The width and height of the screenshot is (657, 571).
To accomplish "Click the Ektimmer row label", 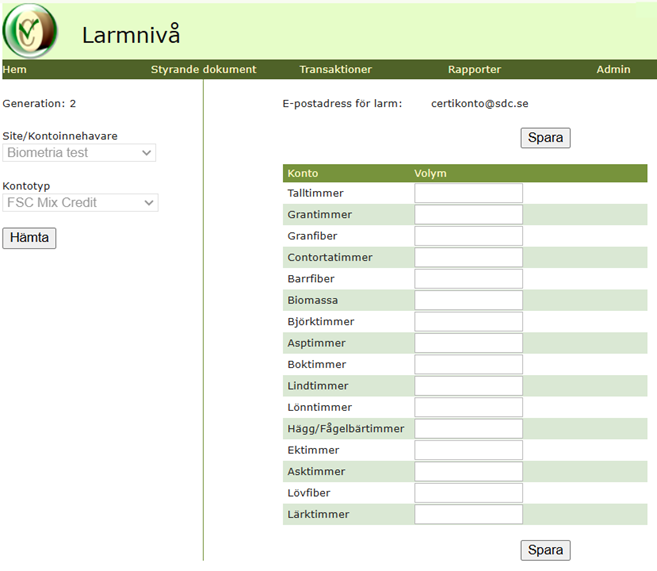I will pyautogui.click(x=313, y=450).
